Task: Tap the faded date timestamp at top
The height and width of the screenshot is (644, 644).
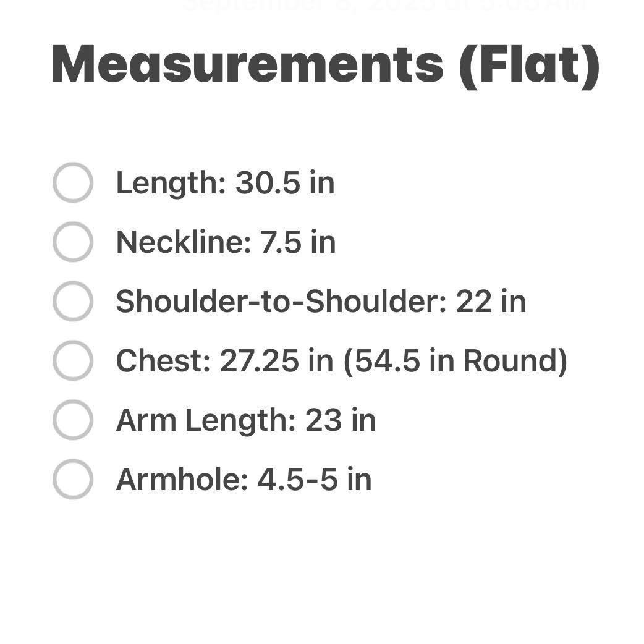Action: 383,5
